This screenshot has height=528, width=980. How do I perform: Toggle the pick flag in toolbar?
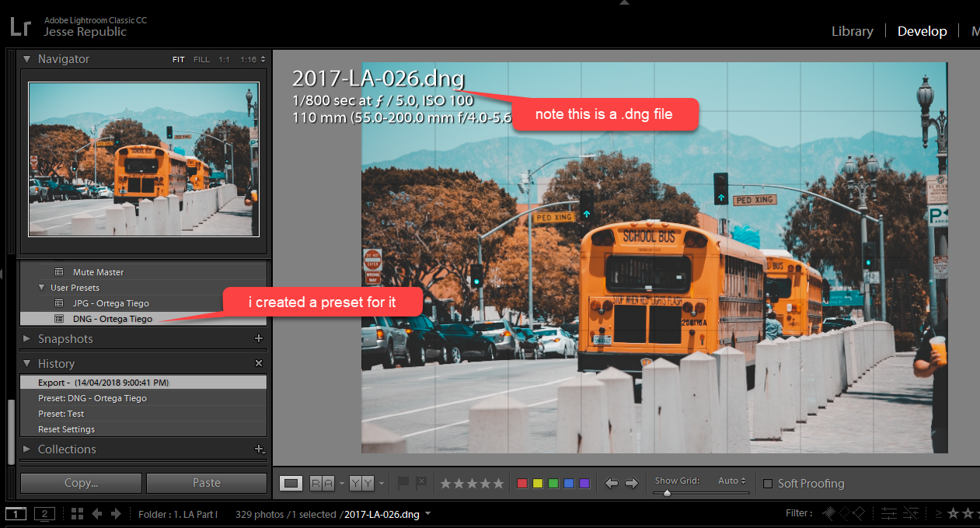click(x=403, y=484)
